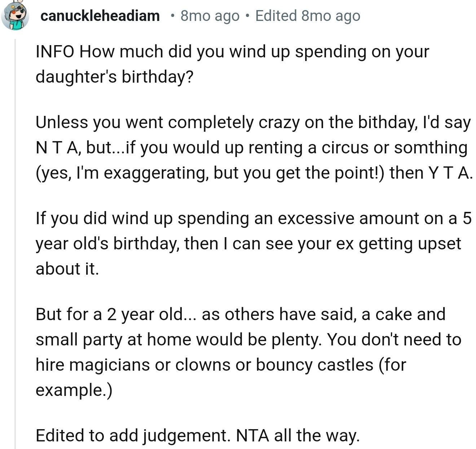The width and height of the screenshot is (476, 449).
Task: Click the word "INFO" starting the comment
Action: click(x=55, y=52)
